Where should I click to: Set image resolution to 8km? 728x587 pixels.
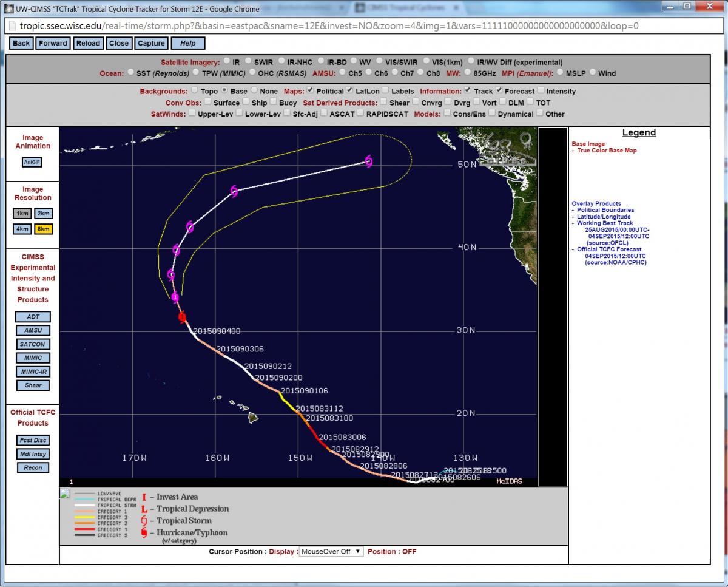(x=43, y=229)
